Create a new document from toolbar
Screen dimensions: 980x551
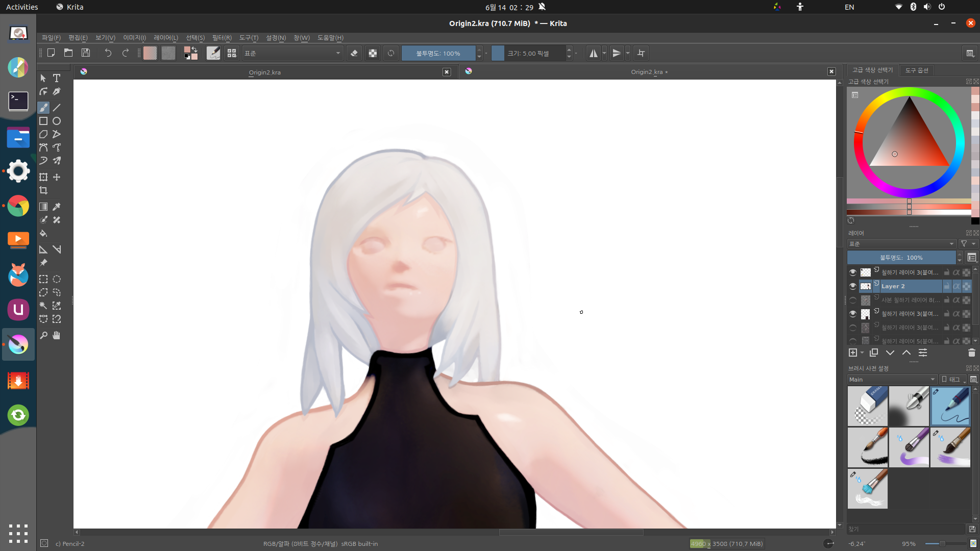click(x=51, y=53)
